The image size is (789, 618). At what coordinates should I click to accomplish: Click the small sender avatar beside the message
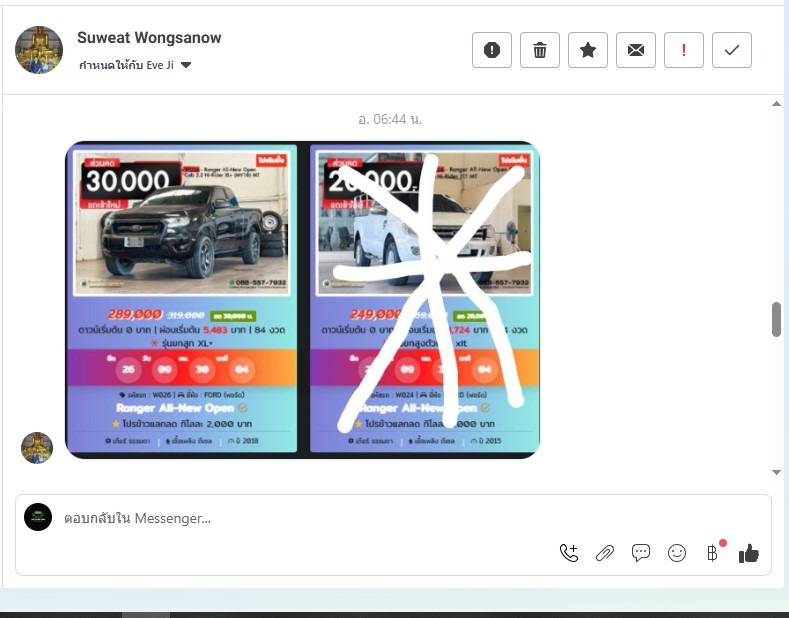click(x=37, y=447)
